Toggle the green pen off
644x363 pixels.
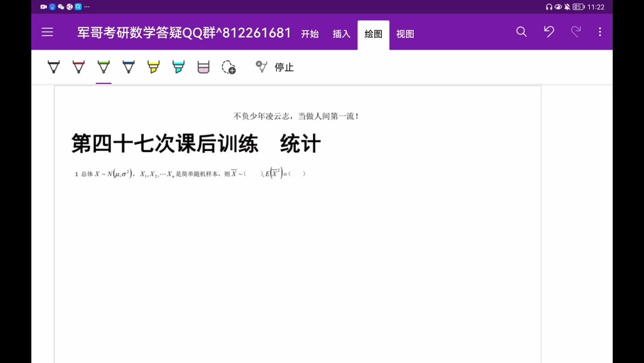point(103,67)
